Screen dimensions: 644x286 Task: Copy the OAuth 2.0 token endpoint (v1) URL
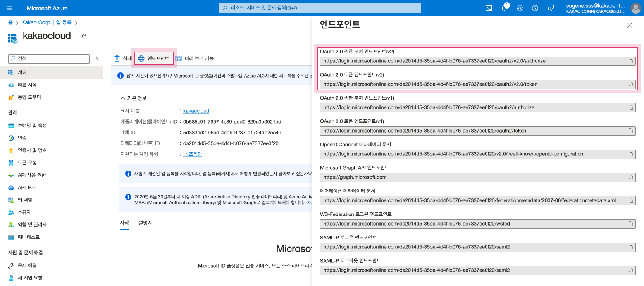(x=631, y=131)
